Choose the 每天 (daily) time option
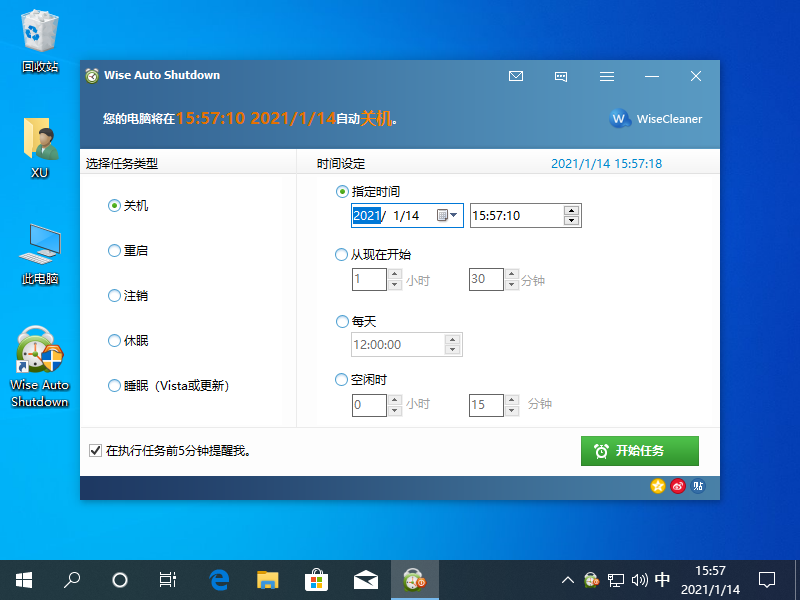 click(x=342, y=322)
